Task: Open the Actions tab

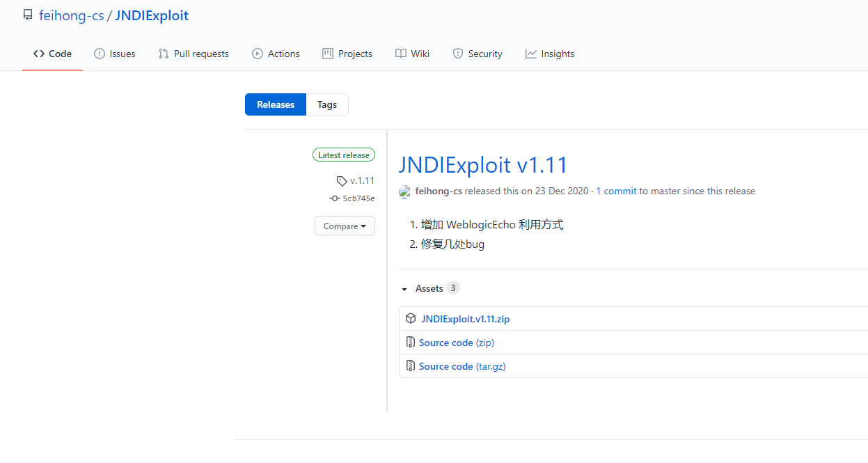Action: (276, 54)
